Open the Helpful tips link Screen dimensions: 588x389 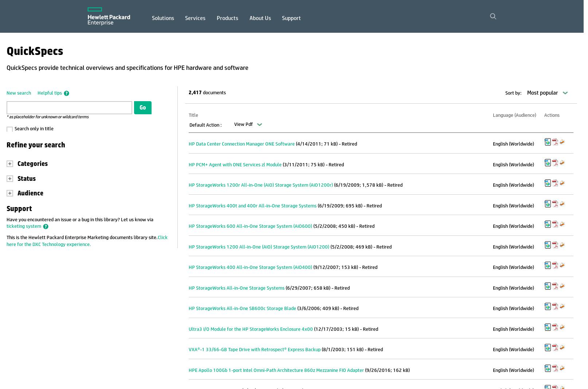[50, 93]
